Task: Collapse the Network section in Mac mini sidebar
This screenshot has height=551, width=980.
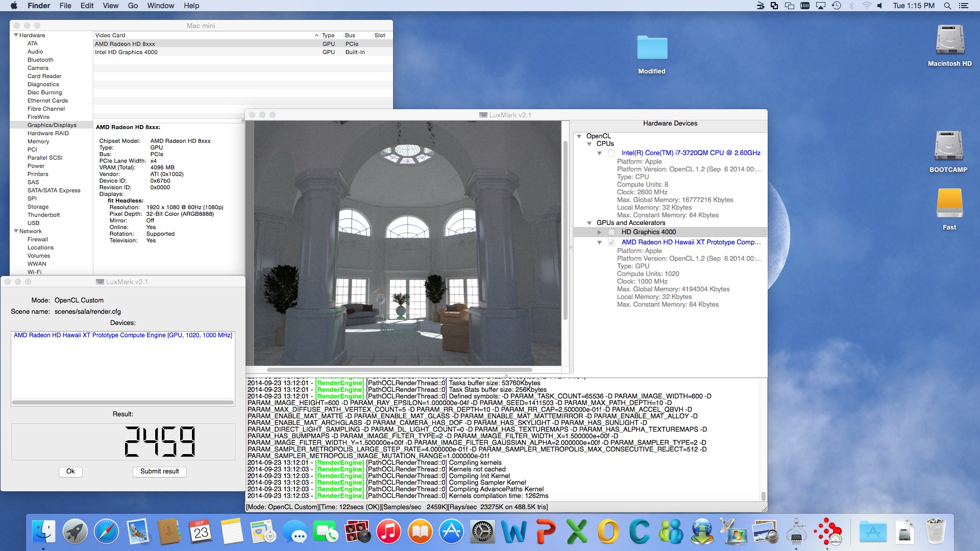Action: tap(16, 231)
